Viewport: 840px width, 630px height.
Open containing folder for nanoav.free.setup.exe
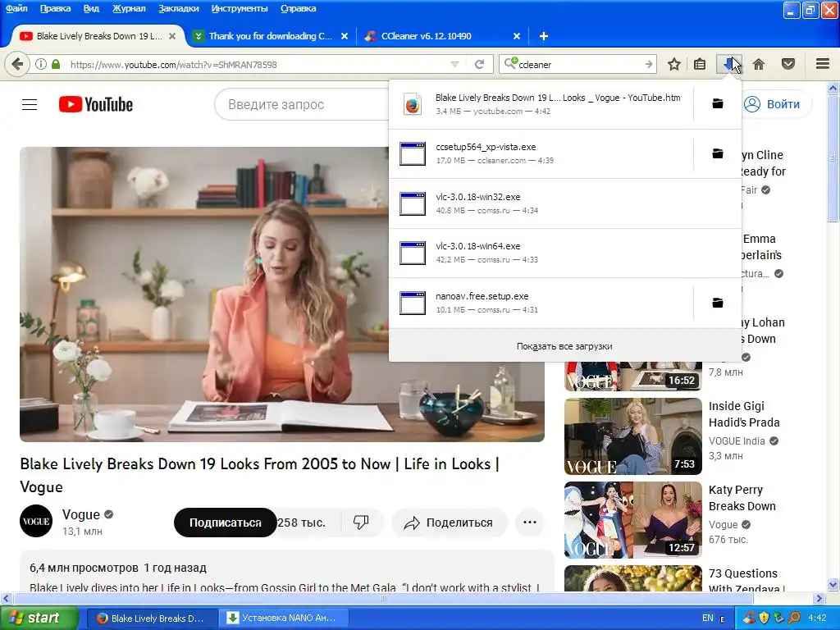coord(718,303)
